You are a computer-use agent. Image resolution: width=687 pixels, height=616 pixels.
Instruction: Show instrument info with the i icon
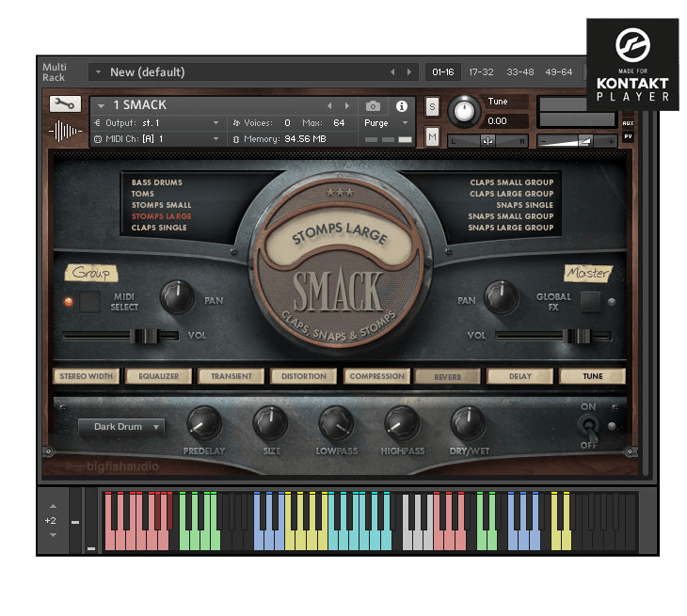pyautogui.click(x=401, y=106)
